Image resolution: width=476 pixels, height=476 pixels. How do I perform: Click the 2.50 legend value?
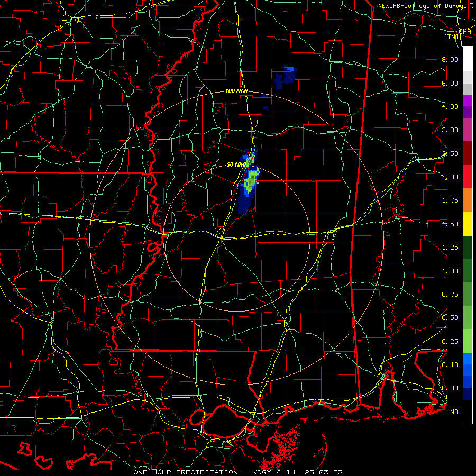point(450,153)
